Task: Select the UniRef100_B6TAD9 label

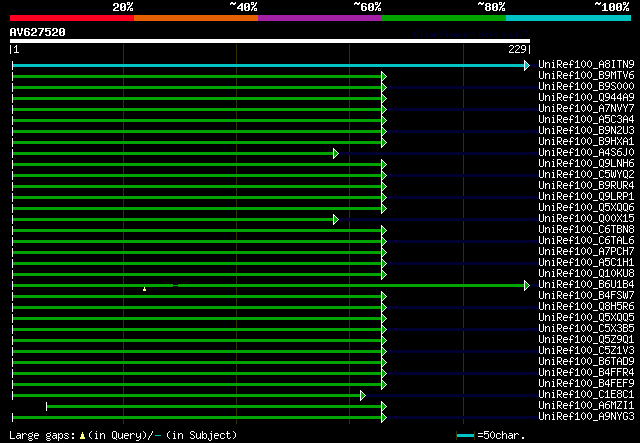Action: pos(586,362)
